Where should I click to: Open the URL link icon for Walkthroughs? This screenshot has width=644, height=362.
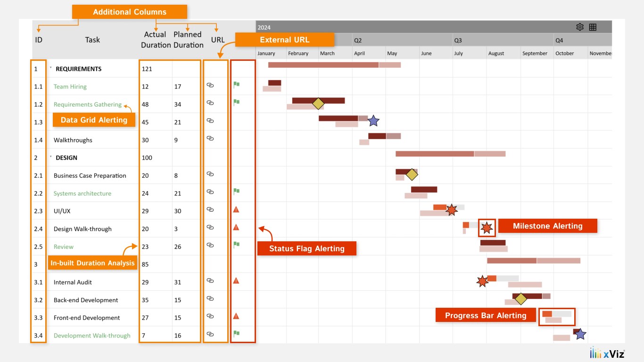210,139
